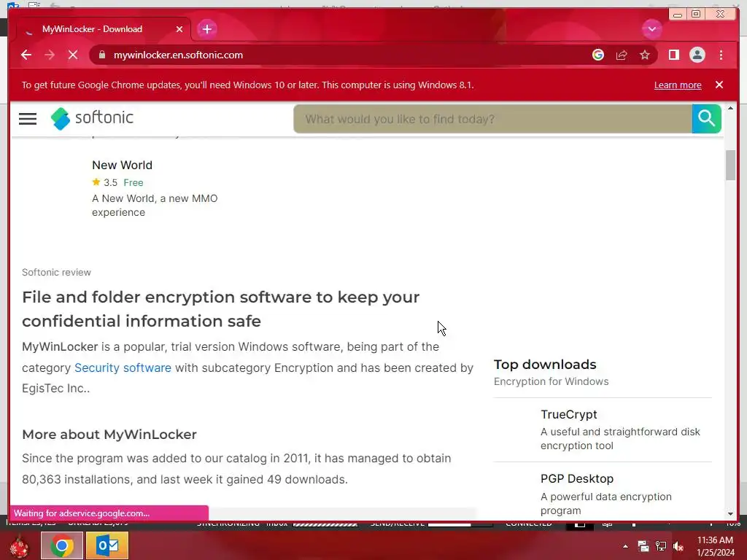Click the Softonic search magnifier button

click(706, 119)
